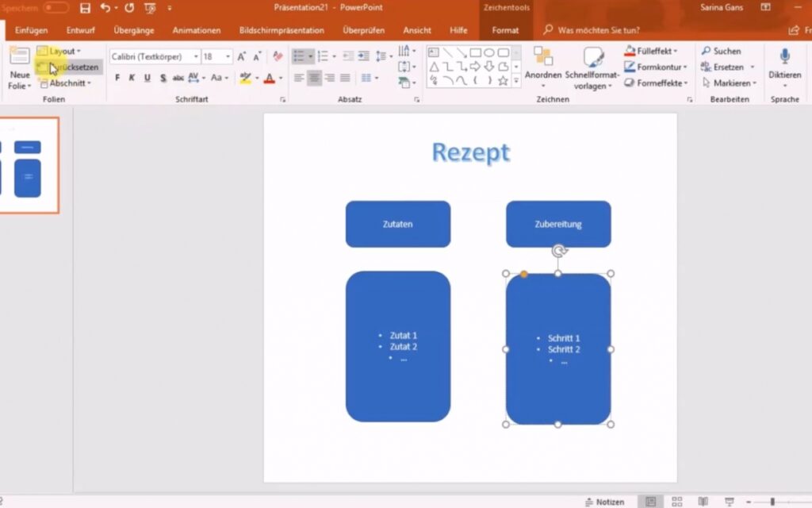Toggle underline (U) formatting
This screenshot has width=812, height=508.
point(147,78)
